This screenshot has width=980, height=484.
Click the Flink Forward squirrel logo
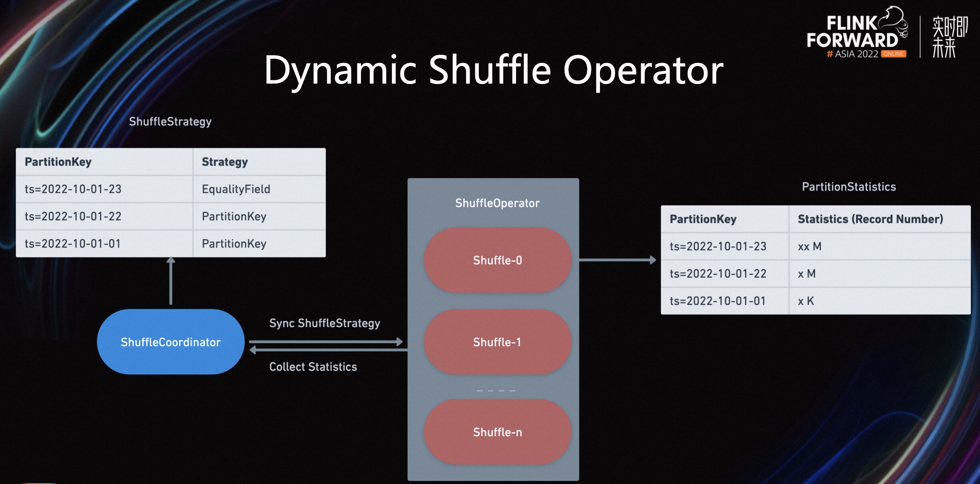point(857,32)
